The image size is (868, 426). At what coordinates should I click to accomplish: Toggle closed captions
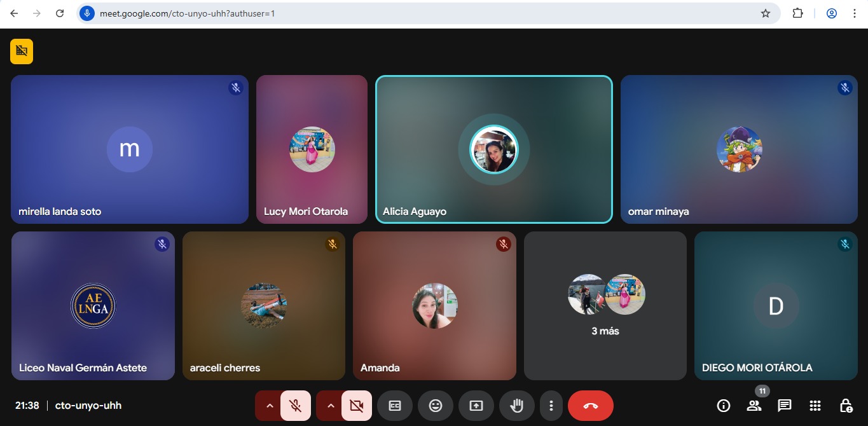[x=395, y=406]
